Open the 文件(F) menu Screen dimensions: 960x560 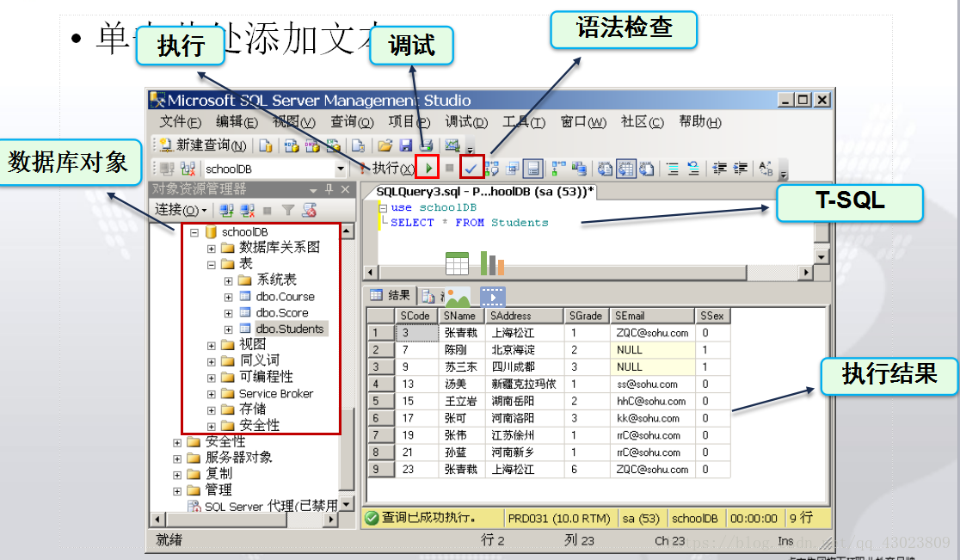[x=181, y=122]
